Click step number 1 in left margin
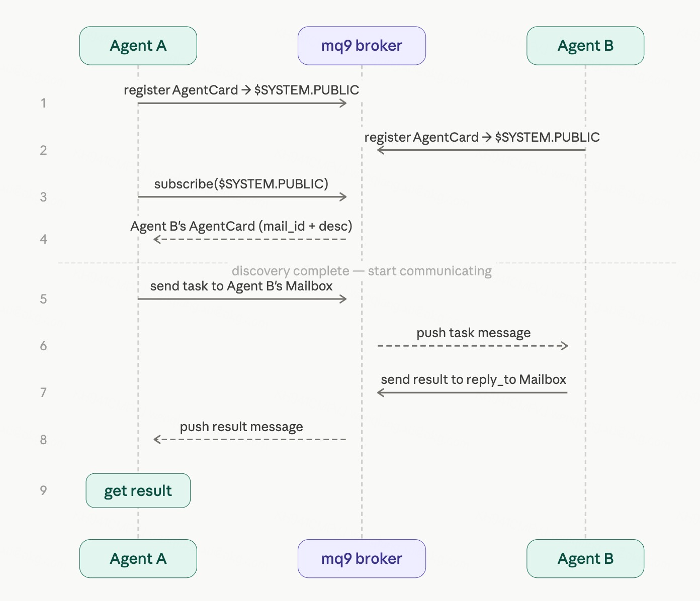Screen dimensions: 700x601 point(44,103)
